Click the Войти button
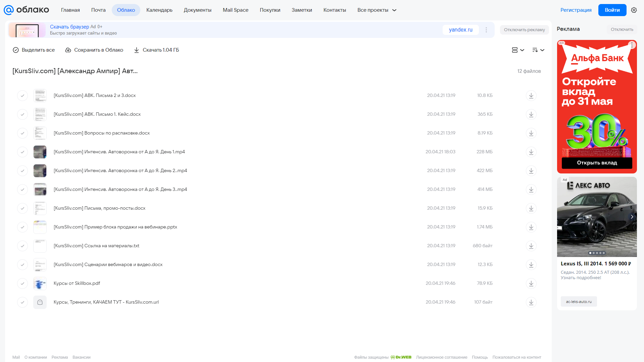This screenshot has width=644, height=362. pyautogui.click(x=612, y=10)
